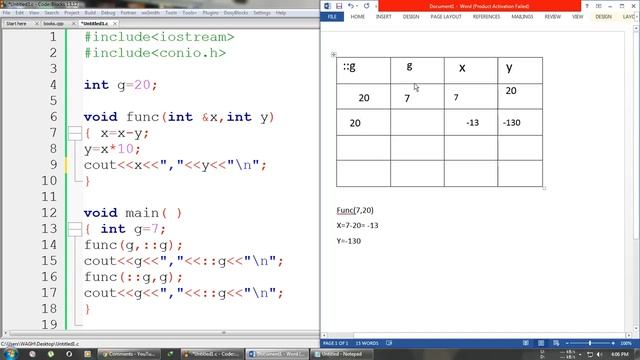Click the Undo arrow in Word's quick access toolbar
The image size is (640, 360).
tap(351, 6)
